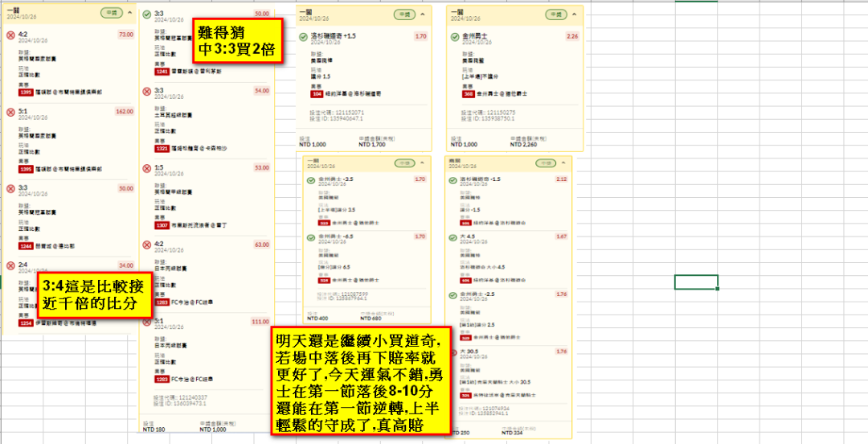Image resolution: width=868 pixels, height=444 pixels.
Task: Select the yellow note starting with 難得猜
Action: pos(237,43)
